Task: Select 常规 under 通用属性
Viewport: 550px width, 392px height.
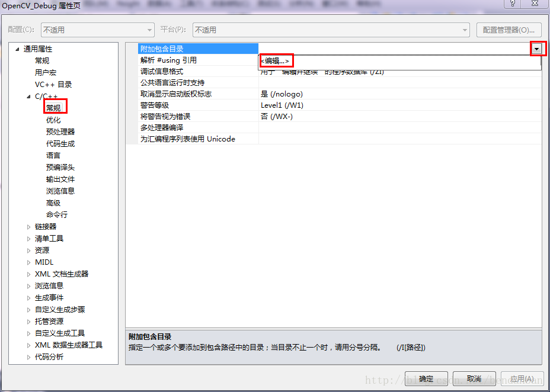Action: pyautogui.click(x=42, y=61)
